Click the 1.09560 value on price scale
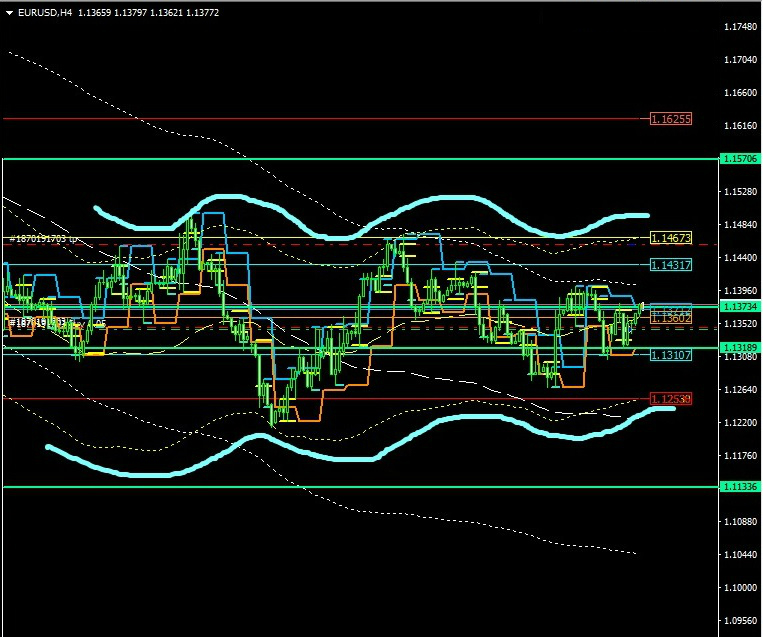763x637 pixels. [x=740, y=620]
